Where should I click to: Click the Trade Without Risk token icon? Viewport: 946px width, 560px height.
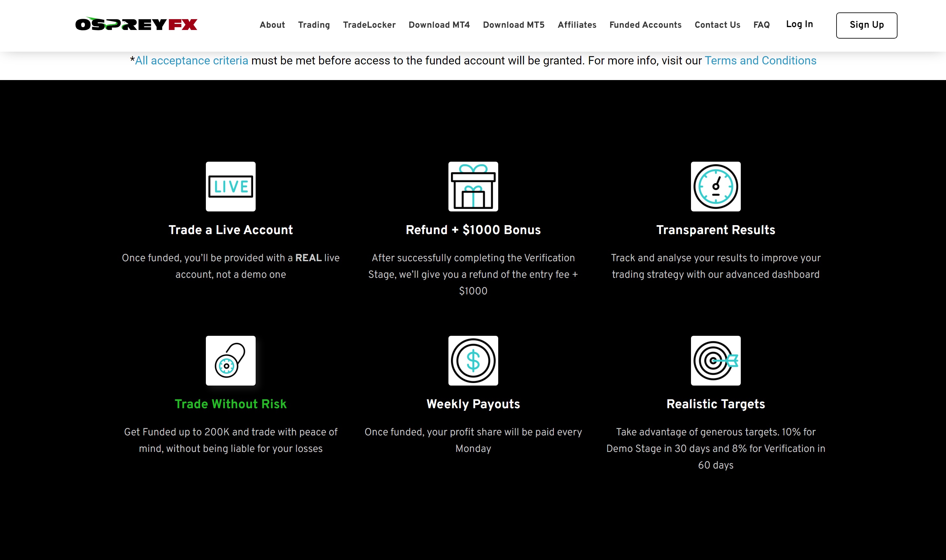[x=231, y=361]
